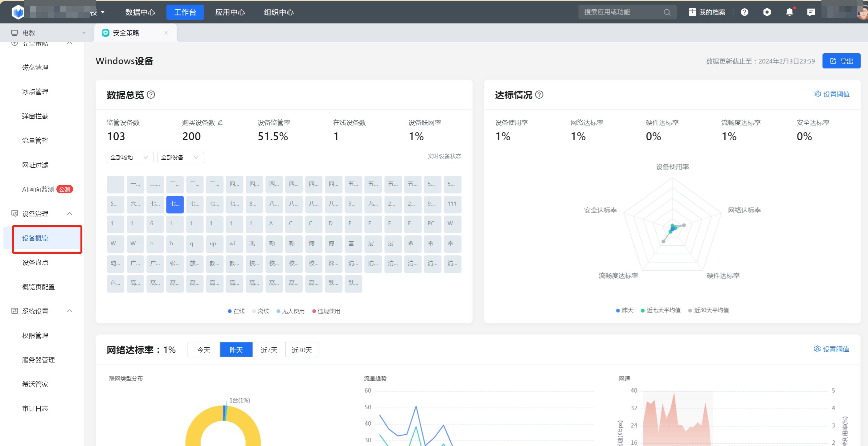Click the 导出 export button
The image size is (868, 446).
841,61
